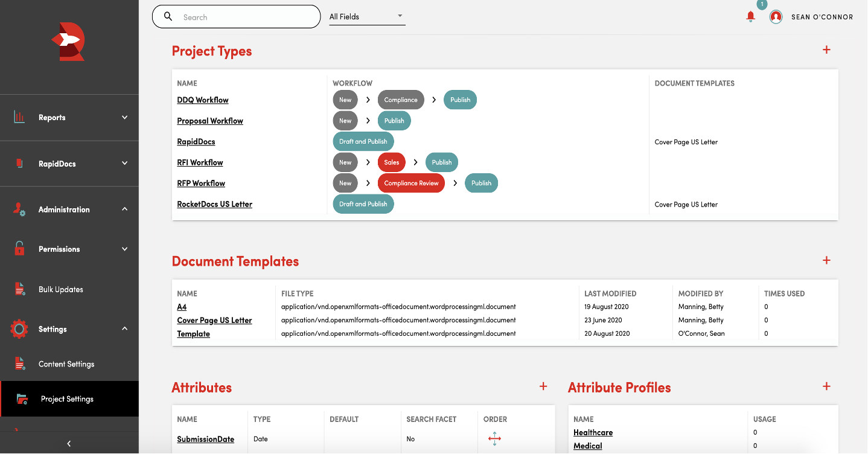
Task: Collapse the sidebar with bottom arrow
Action: [x=69, y=444]
